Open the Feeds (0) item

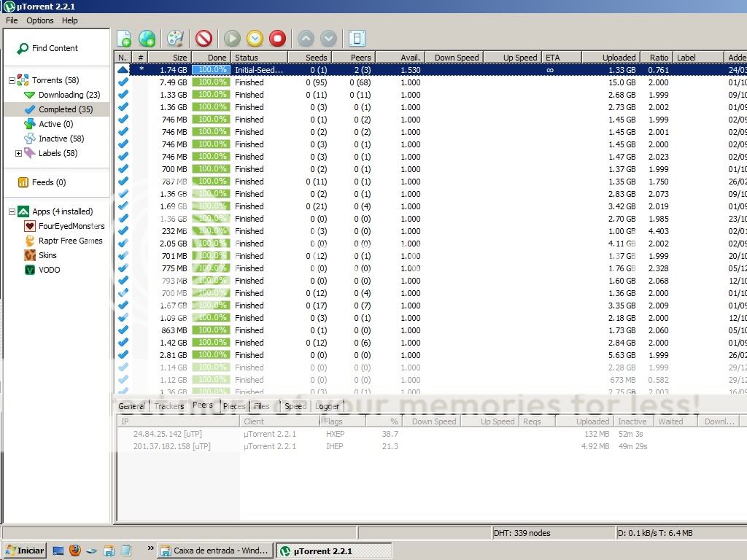click(x=49, y=182)
